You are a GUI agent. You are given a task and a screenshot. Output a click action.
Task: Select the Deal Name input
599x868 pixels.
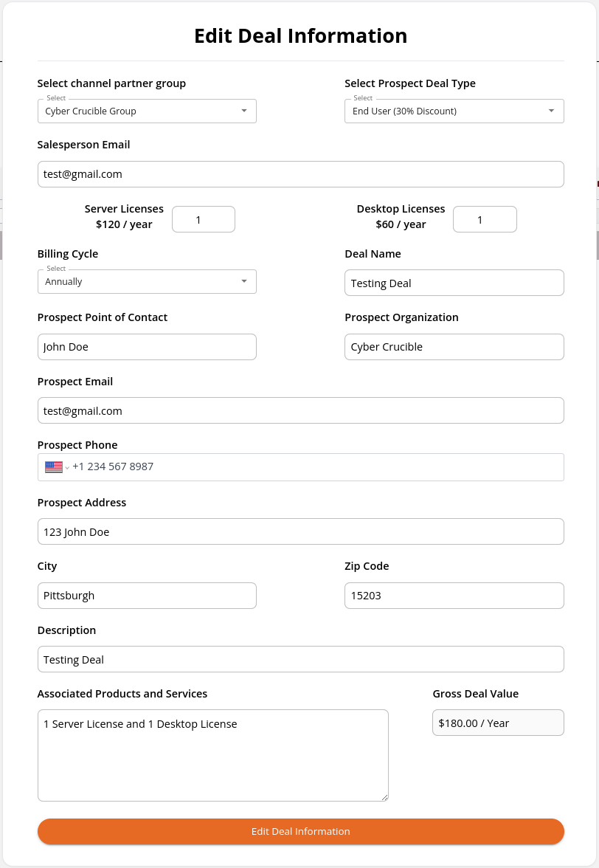454,283
